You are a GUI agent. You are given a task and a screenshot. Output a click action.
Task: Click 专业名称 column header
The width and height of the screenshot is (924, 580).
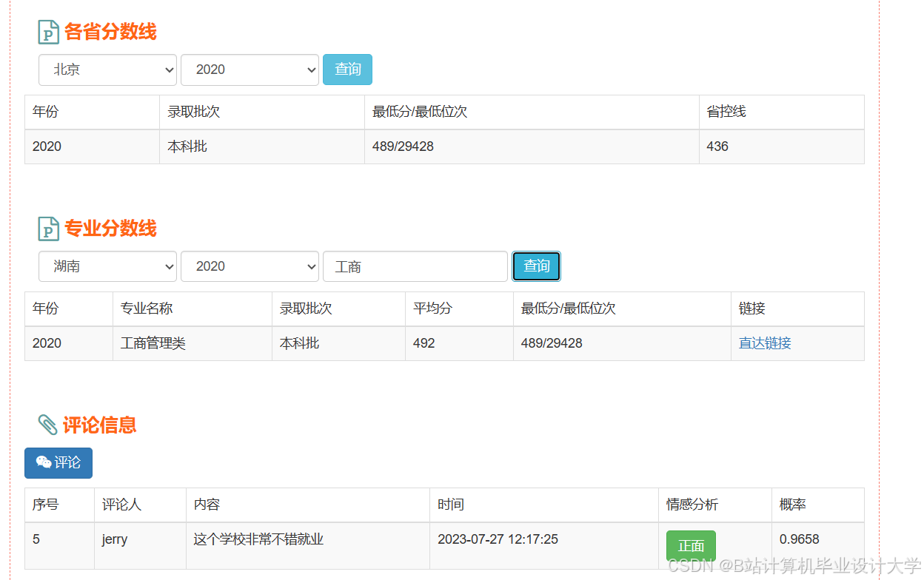[147, 308]
